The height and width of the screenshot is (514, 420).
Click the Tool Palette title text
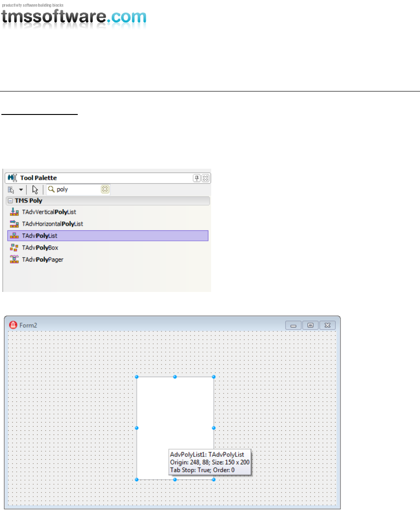[38, 178]
